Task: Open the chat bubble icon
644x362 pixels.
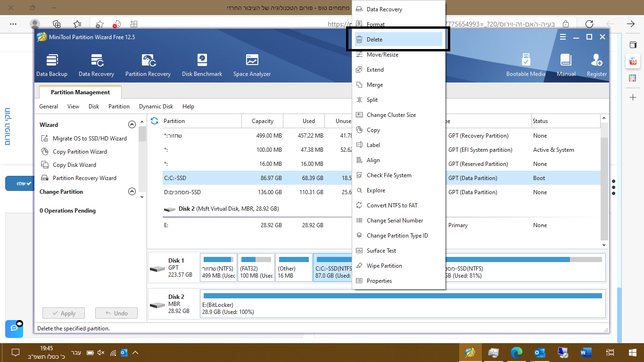Action: coord(14,328)
